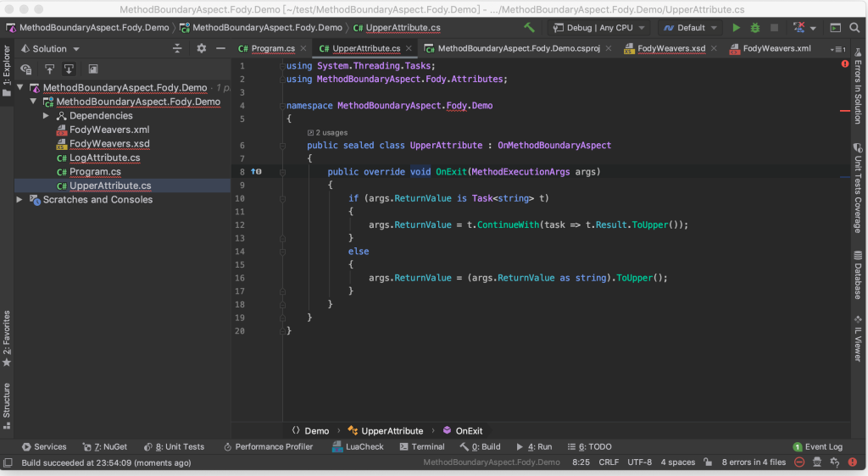Open the LuaCheck tool window
The width and height of the screenshot is (868, 476).
[x=358, y=446]
